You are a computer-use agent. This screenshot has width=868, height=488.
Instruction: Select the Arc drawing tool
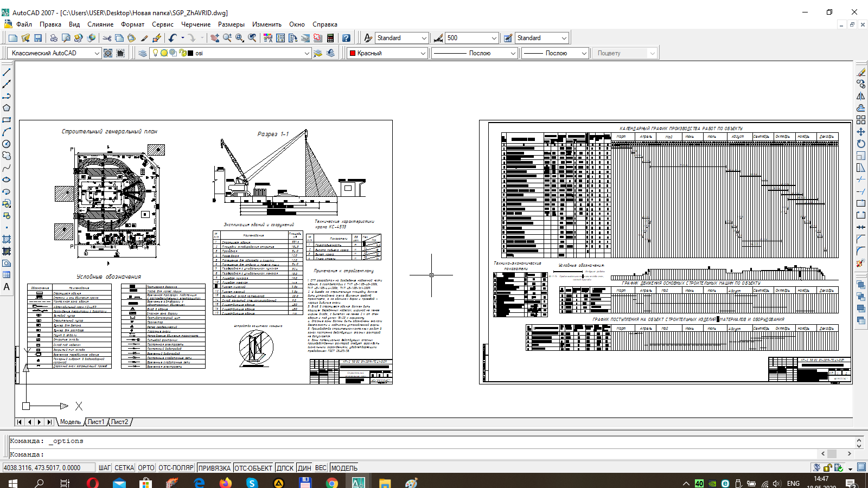(x=7, y=132)
